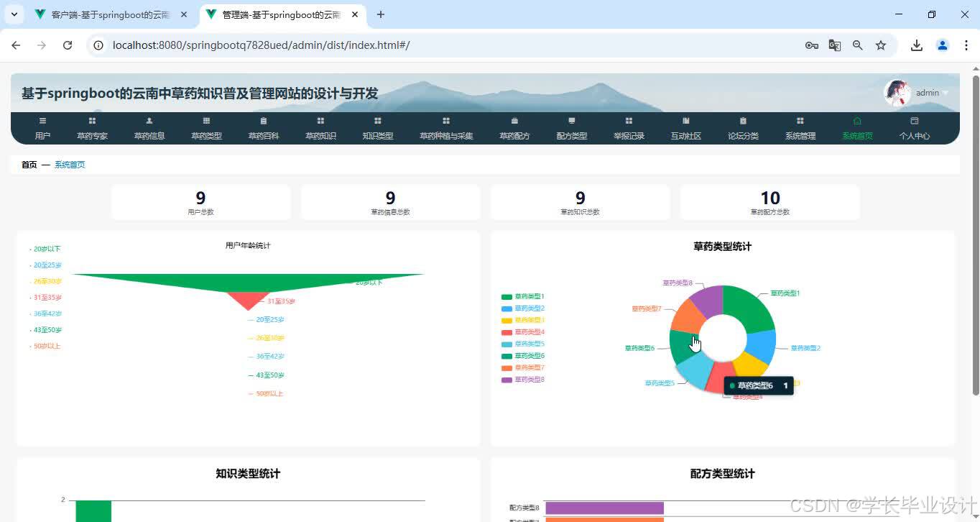This screenshot has height=522, width=980.
Task: Expand the tab search dropdown arrow
Action: click(x=14, y=14)
